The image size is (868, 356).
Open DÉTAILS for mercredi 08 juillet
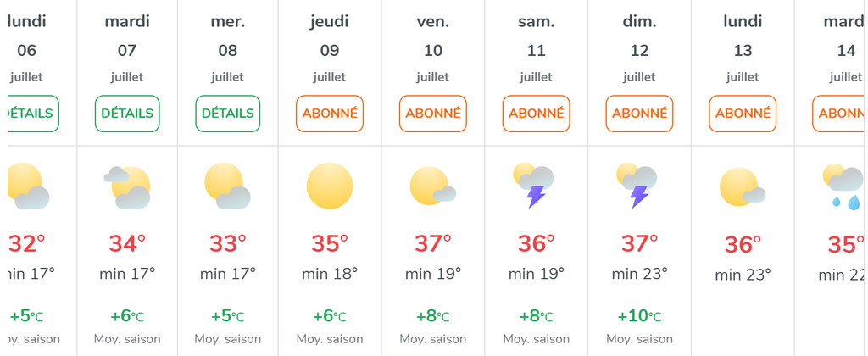click(x=227, y=114)
